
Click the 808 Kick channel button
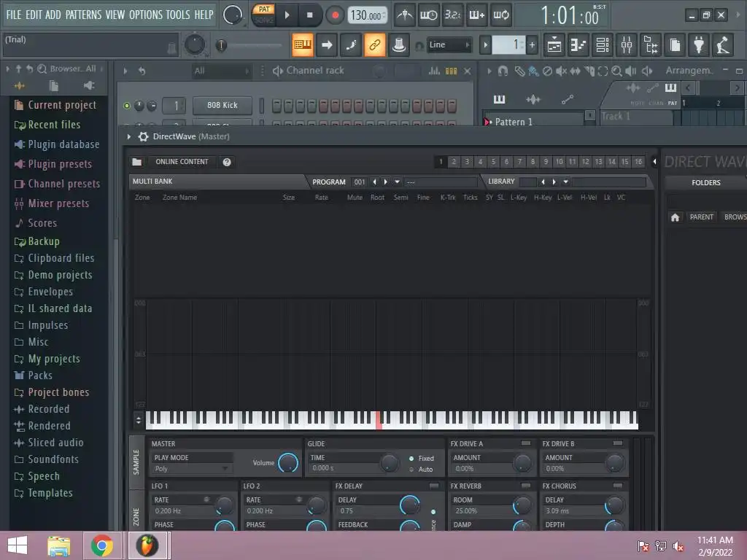(x=222, y=105)
